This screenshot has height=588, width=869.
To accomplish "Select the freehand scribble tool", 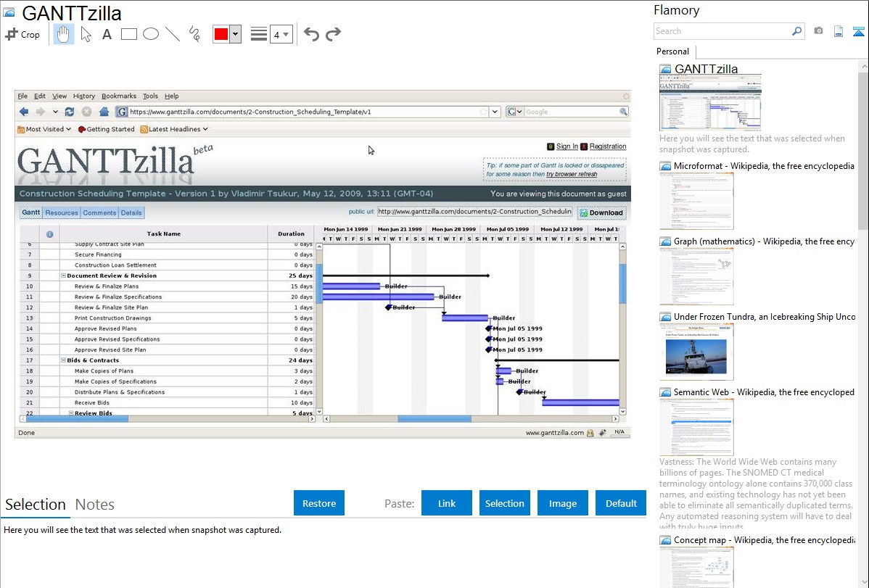I will (194, 34).
